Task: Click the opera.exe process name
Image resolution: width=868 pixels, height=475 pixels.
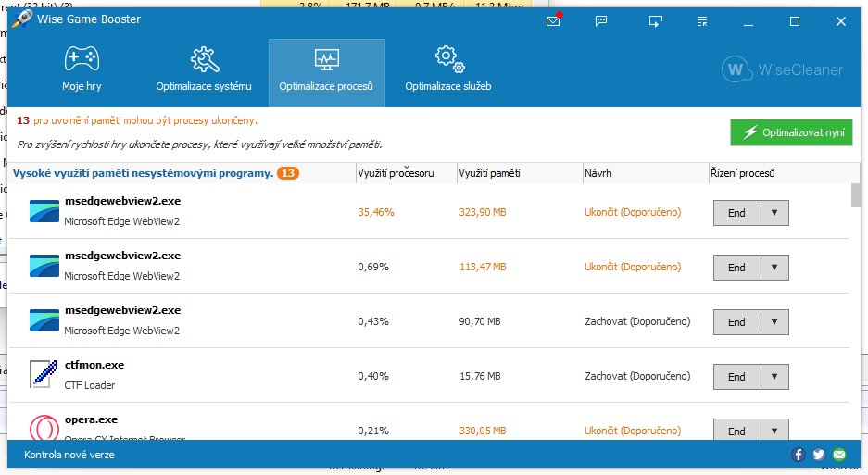Action: pyautogui.click(x=92, y=419)
